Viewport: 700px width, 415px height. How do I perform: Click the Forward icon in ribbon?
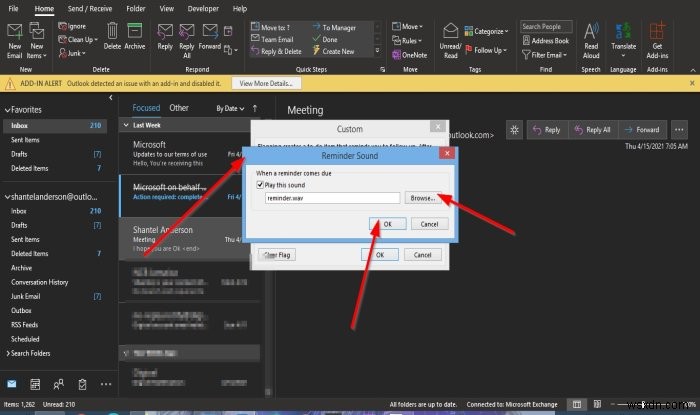pyautogui.click(x=210, y=31)
